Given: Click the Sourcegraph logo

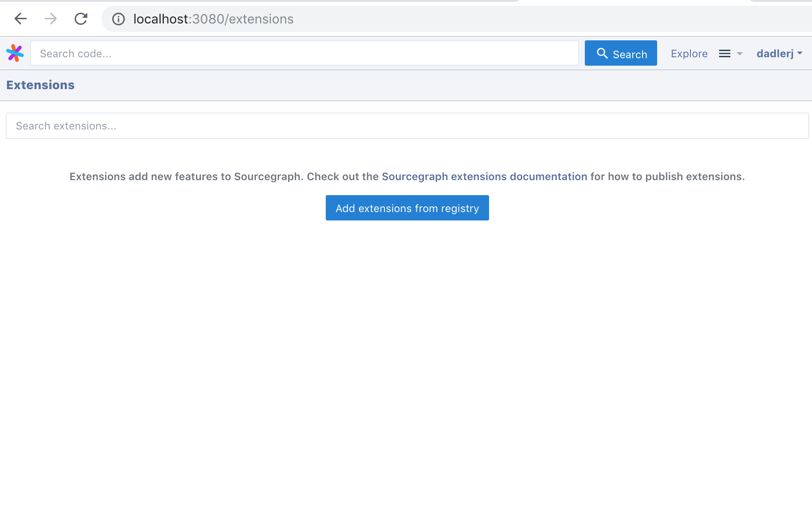Looking at the screenshot, I should 15,53.
